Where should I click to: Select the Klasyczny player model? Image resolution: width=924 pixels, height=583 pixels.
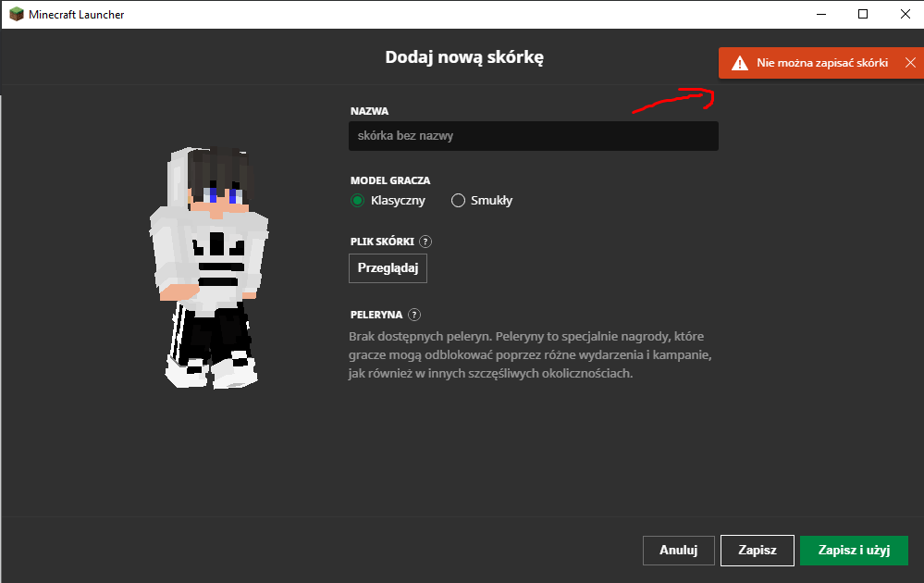tap(357, 201)
